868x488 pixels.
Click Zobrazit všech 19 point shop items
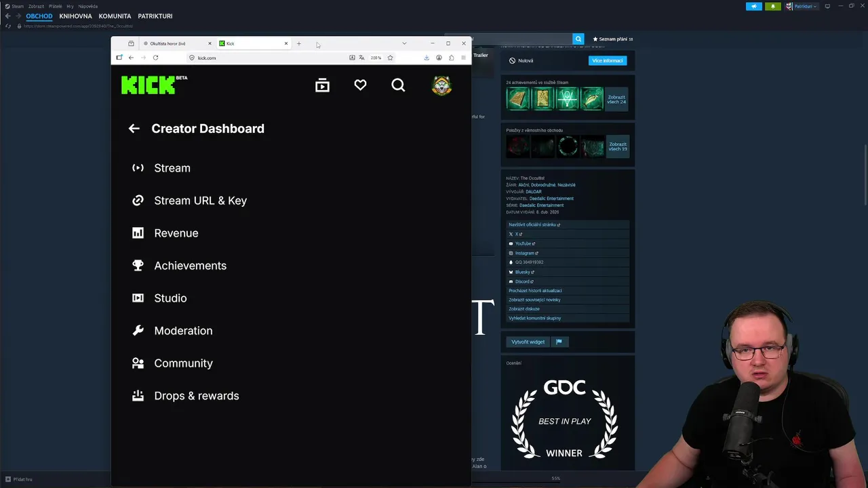[617, 146]
